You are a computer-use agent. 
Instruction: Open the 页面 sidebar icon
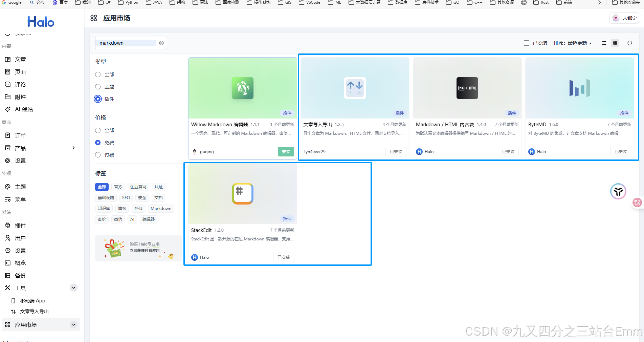click(8, 72)
